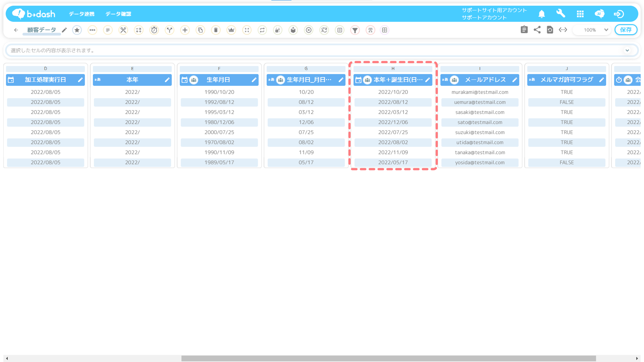644x362 pixels.
Task: Click the three-dots connector toolbar icon
Action: 93,30
